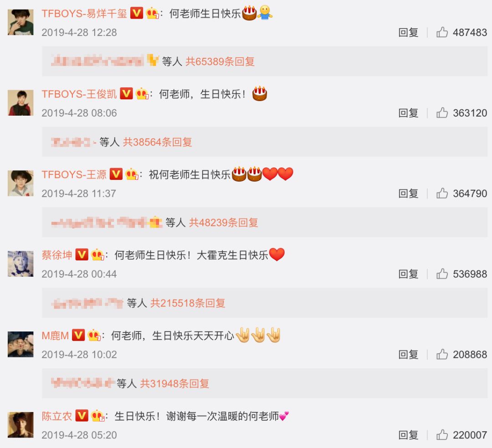Image resolution: width=492 pixels, height=448 pixels.
Task: Show all 共215518条回复 replies
Action: point(188,303)
